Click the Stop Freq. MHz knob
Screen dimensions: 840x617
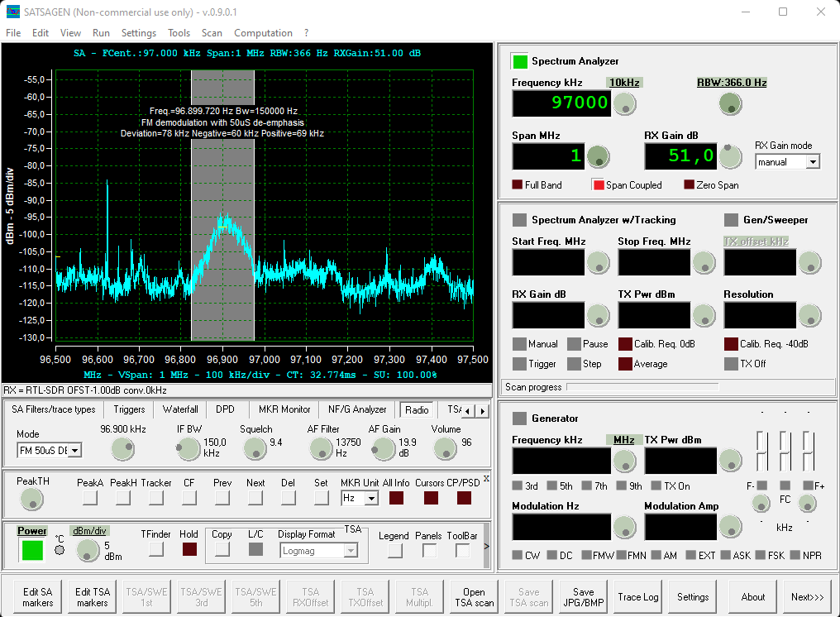(704, 263)
